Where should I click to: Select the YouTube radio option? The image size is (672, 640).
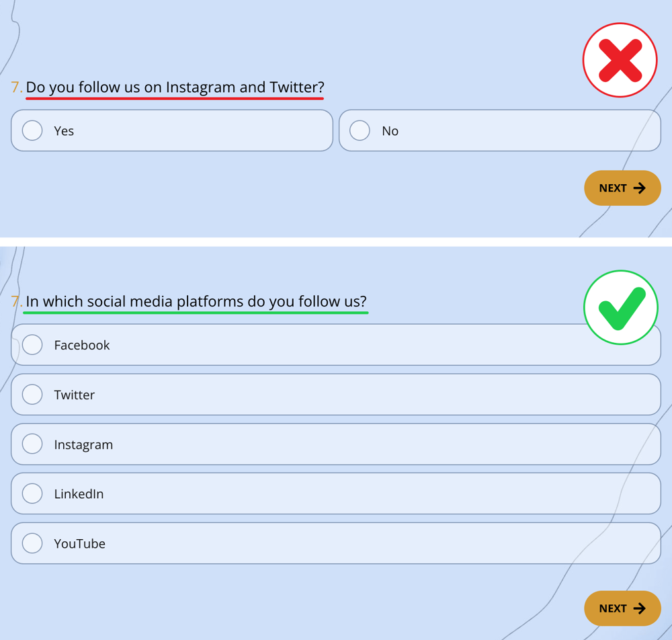click(32, 543)
